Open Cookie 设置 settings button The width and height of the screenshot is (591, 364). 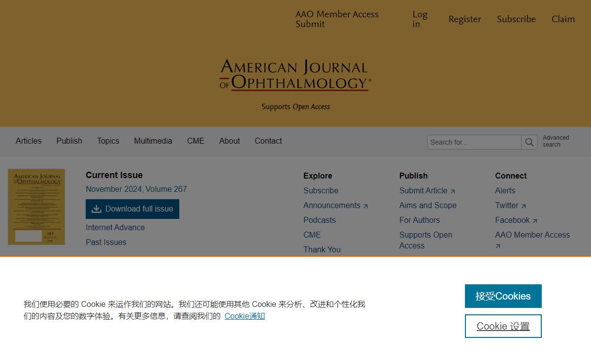coord(503,326)
